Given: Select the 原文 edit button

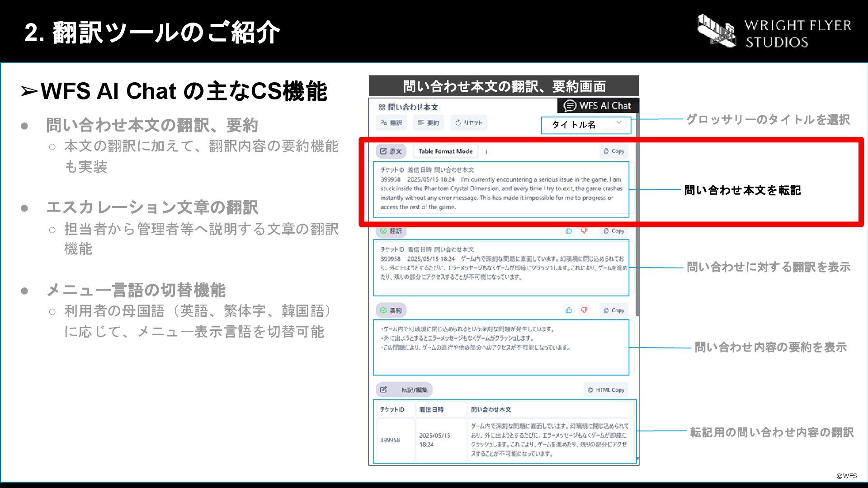Looking at the screenshot, I should pyautogui.click(x=391, y=151).
